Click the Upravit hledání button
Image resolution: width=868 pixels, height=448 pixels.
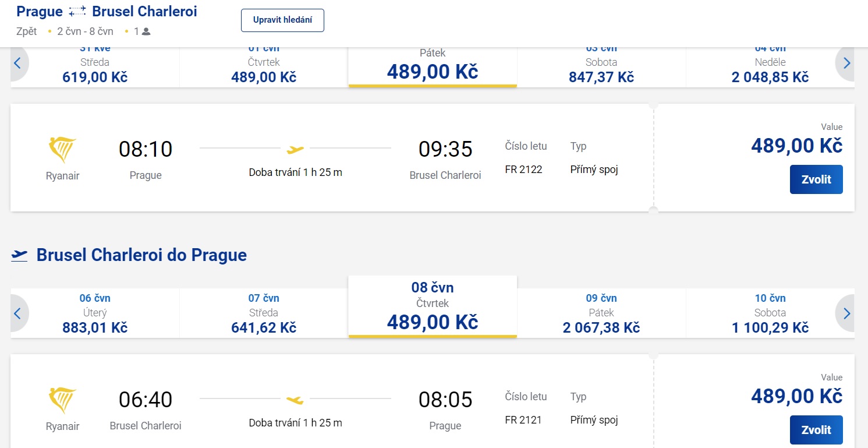pyautogui.click(x=282, y=20)
